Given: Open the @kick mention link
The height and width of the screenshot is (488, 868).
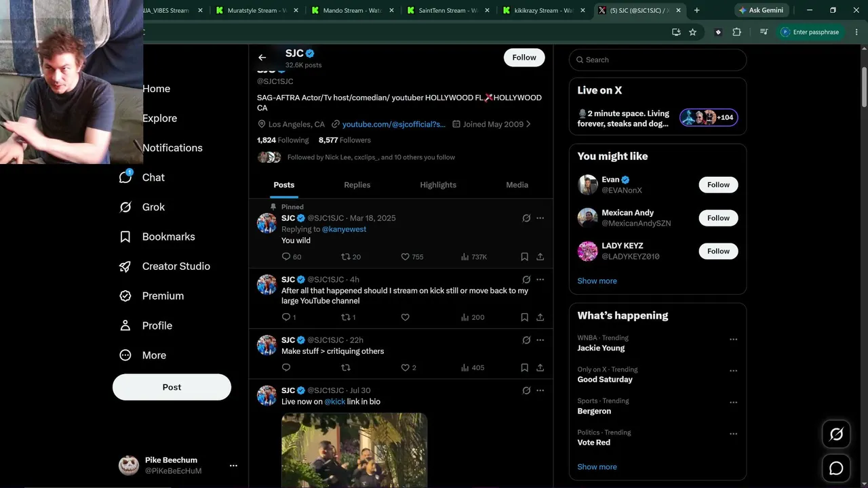Looking at the screenshot, I should (x=335, y=402).
